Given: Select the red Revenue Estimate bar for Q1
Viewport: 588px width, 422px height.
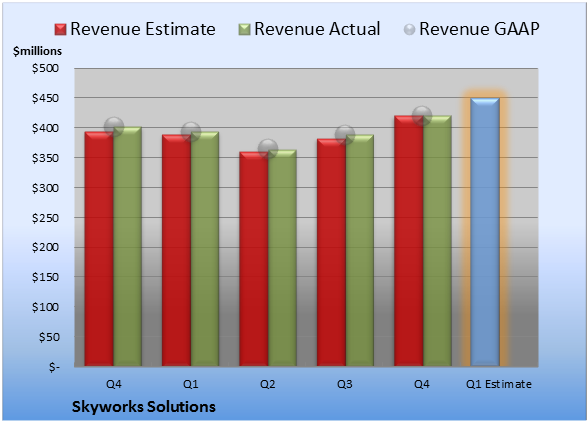Looking at the screenshot, I should (176, 250).
